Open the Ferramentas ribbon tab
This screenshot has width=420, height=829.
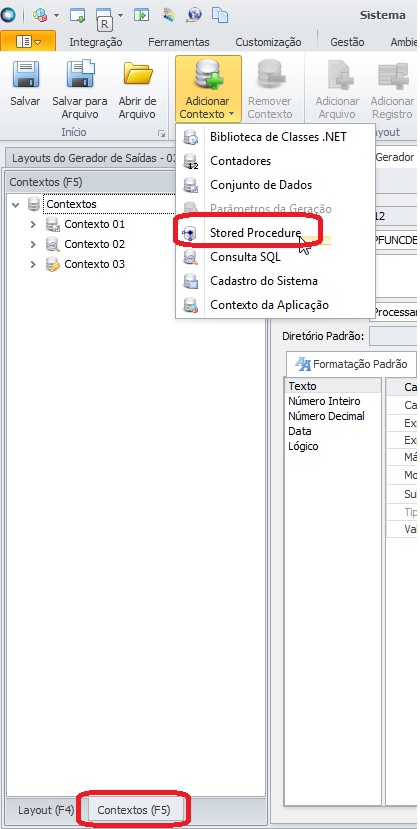(x=179, y=42)
